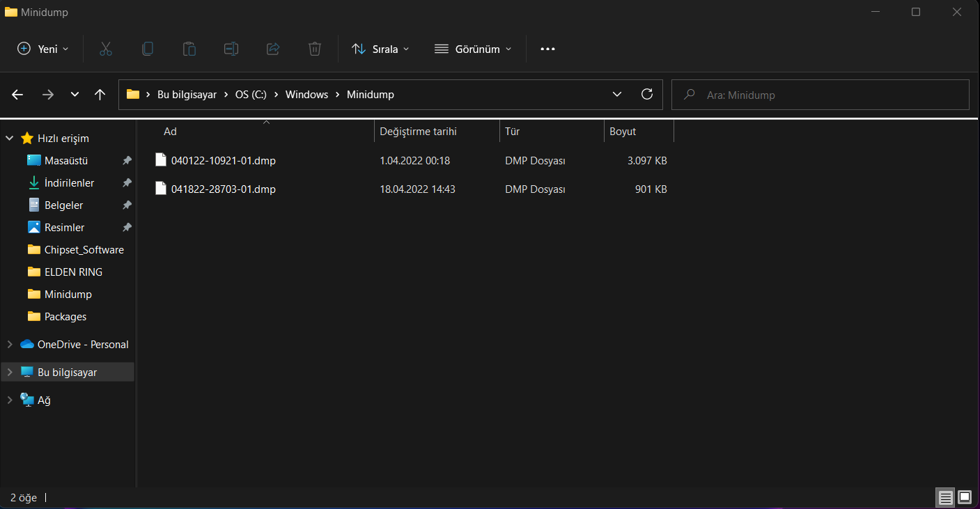Open the Sırala sort dropdown
This screenshot has width=980, height=509.
[x=380, y=49]
